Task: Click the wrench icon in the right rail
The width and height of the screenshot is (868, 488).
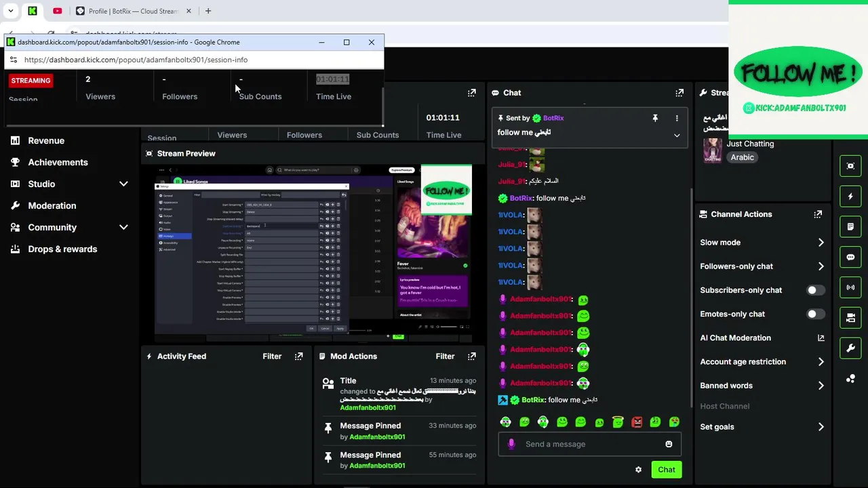Action: click(x=850, y=348)
